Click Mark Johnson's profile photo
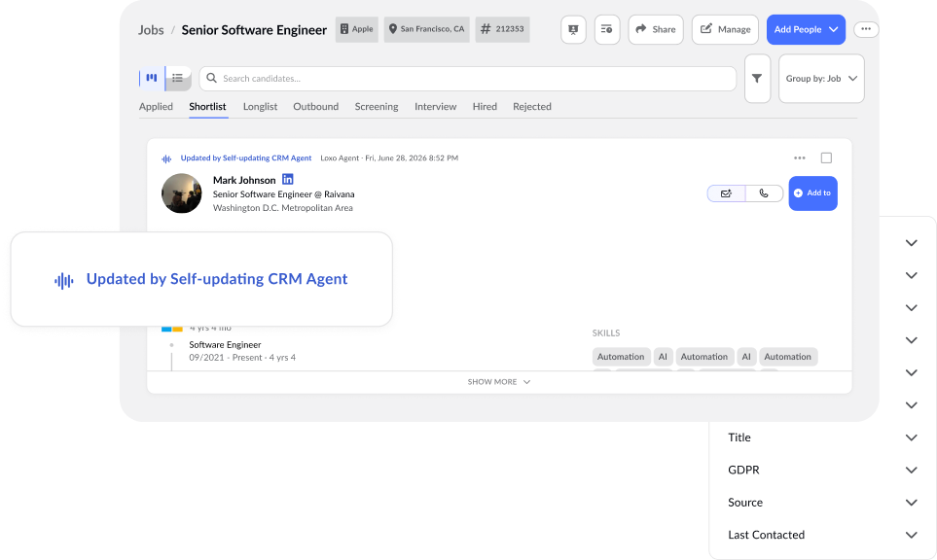Image resolution: width=937 pixels, height=560 pixels. point(182,193)
